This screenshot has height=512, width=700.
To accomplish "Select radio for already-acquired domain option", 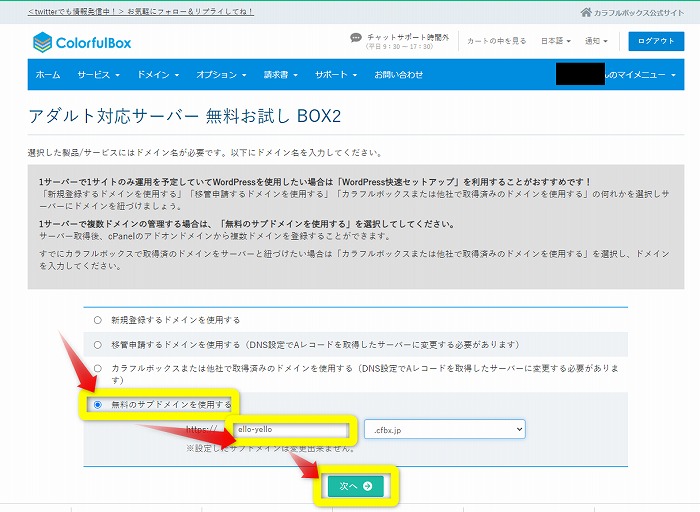I will pyautogui.click(x=97, y=368).
